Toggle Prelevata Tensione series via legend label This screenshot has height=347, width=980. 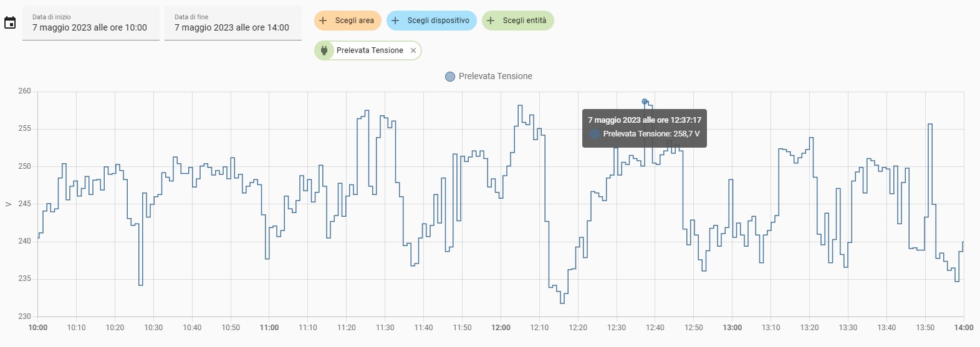(x=495, y=77)
